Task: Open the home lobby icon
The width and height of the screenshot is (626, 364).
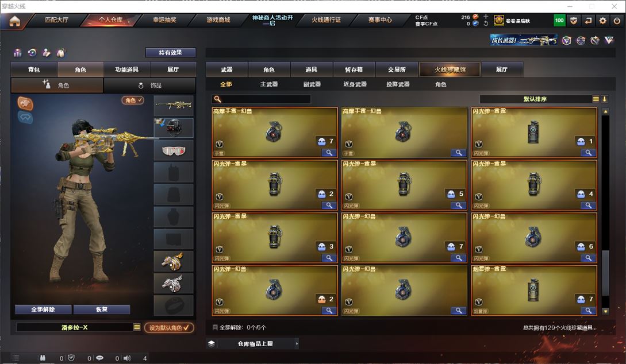Action: [x=15, y=21]
